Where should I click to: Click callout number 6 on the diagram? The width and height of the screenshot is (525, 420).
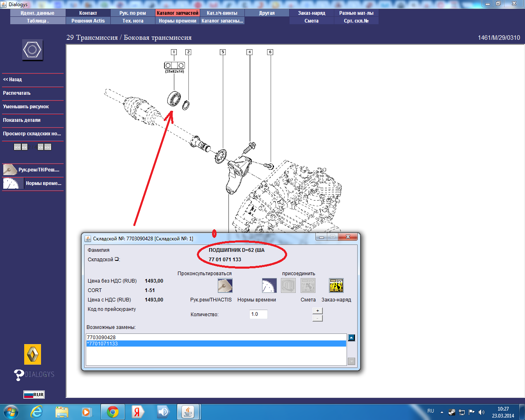click(270, 52)
